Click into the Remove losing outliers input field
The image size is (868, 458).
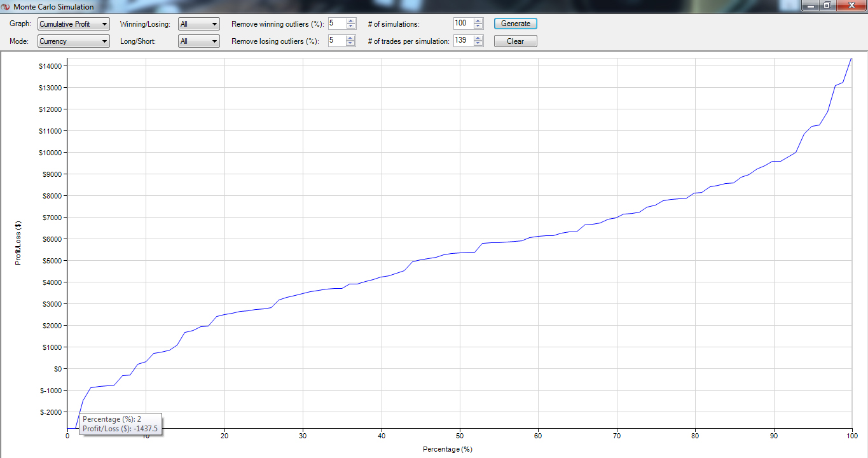coord(337,41)
